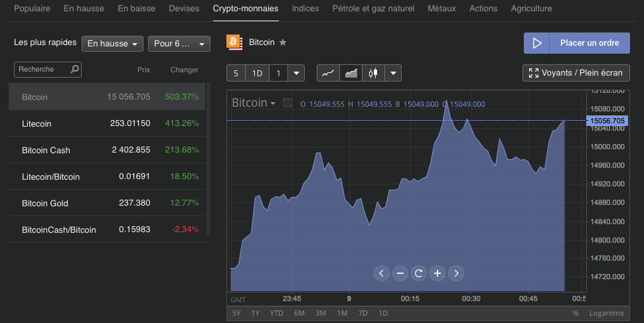The width and height of the screenshot is (644, 323).
Task: Set the interval to 1D
Action: point(257,73)
